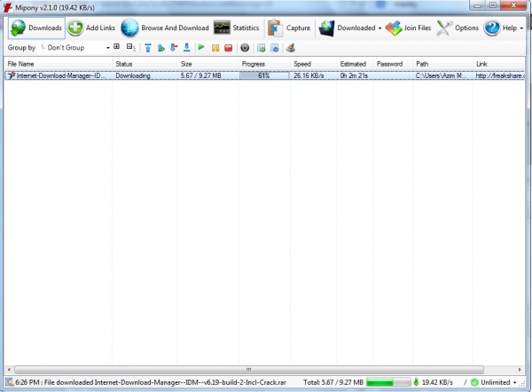Click the 61% progress bar
This screenshot has height=392, width=532.
[x=264, y=75]
